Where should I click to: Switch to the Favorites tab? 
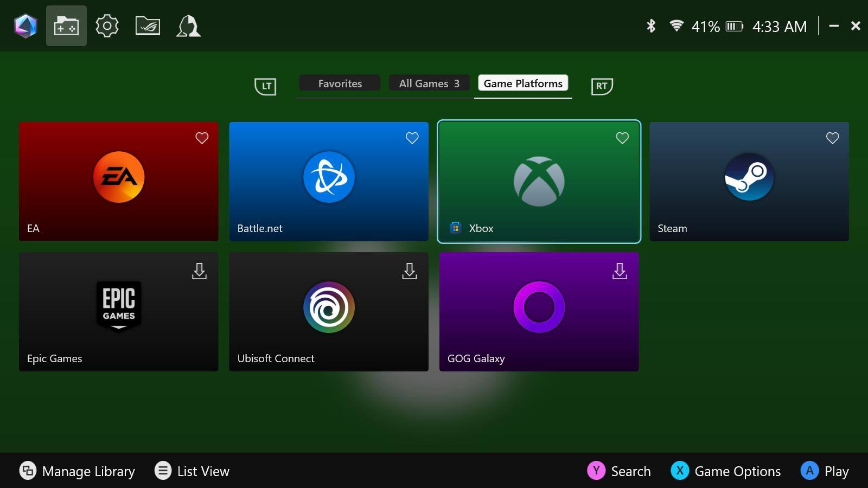[x=340, y=84]
